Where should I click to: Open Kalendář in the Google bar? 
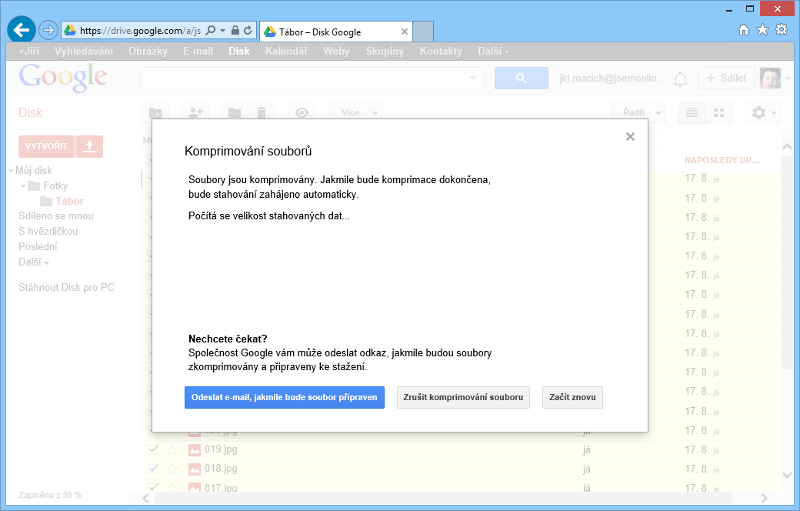coord(286,50)
